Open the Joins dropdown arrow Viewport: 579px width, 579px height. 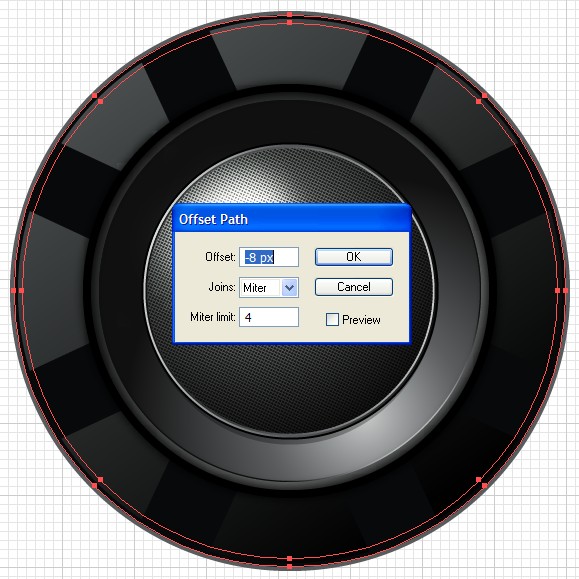point(289,287)
